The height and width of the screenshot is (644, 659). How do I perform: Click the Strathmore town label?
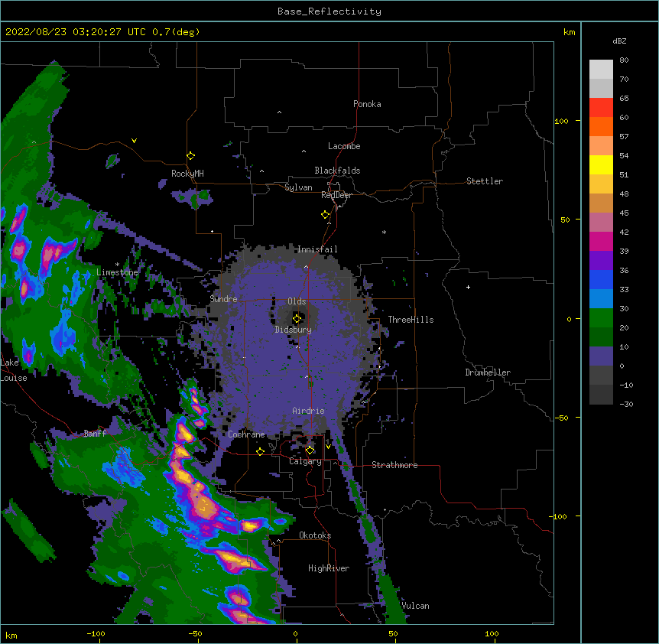click(394, 465)
